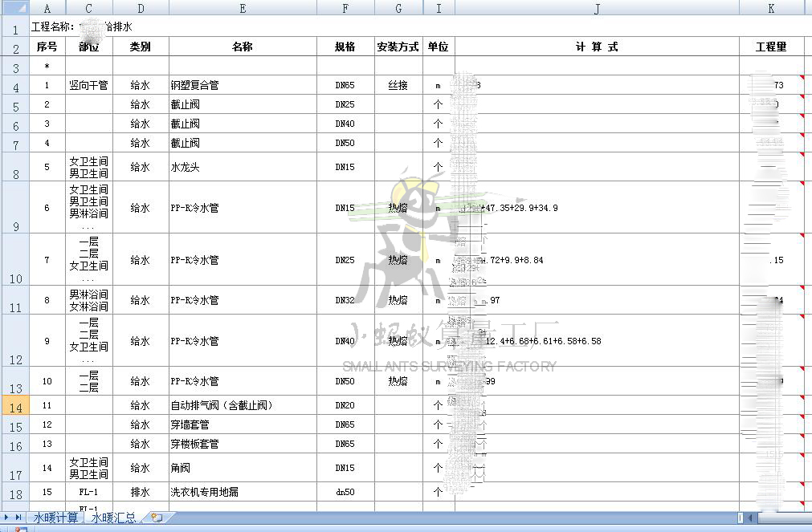
Task: Jump to last sheet navigation arrow
Action: pyautogui.click(x=18, y=518)
